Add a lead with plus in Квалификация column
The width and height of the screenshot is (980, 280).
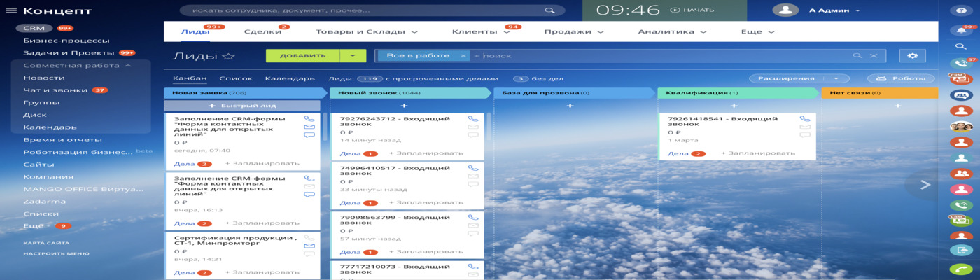point(734,106)
